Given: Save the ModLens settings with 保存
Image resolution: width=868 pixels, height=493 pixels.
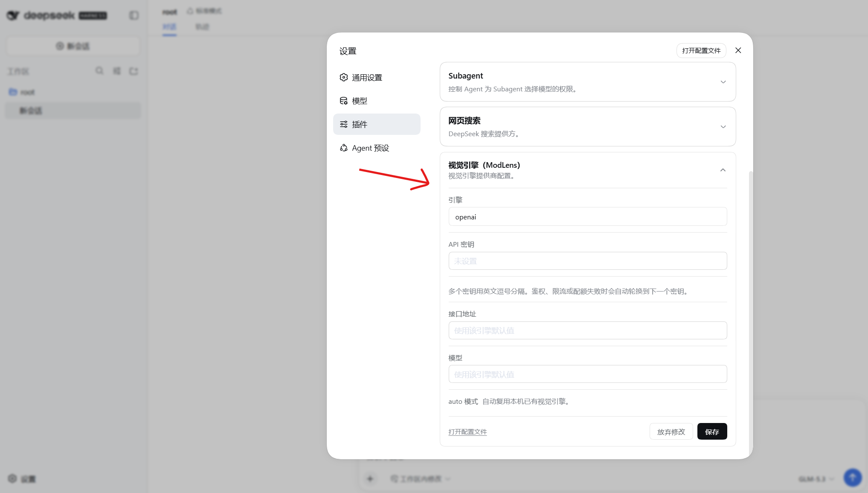Looking at the screenshot, I should [x=712, y=432].
